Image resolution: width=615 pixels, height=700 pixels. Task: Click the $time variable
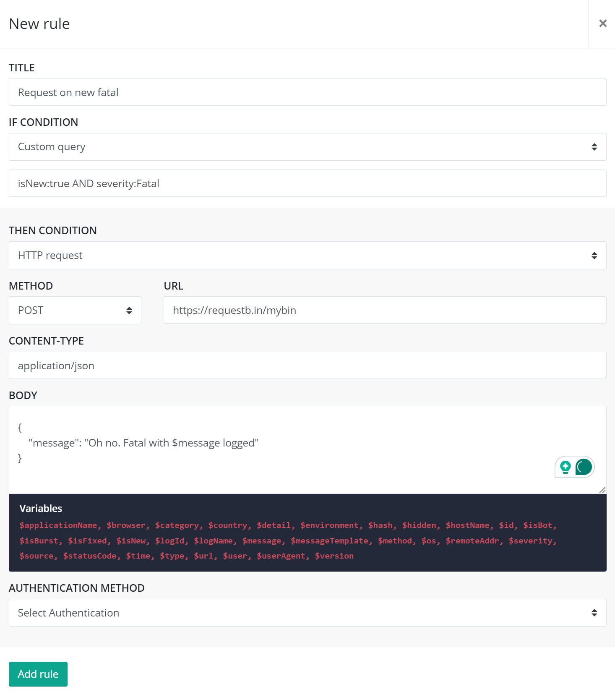pos(138,556)
